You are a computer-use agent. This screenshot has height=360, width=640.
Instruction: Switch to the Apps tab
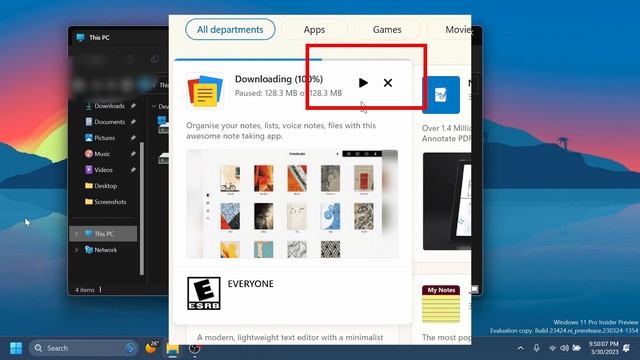[314, 29]
